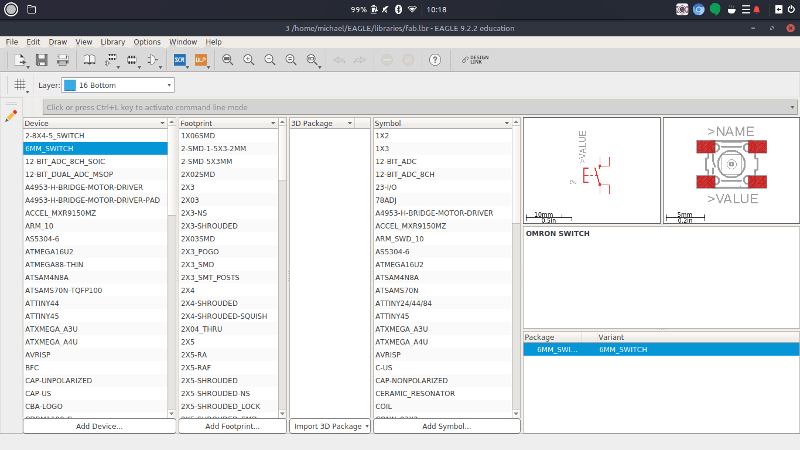
Task: Open the Draw menu
Action: [58, 42]
